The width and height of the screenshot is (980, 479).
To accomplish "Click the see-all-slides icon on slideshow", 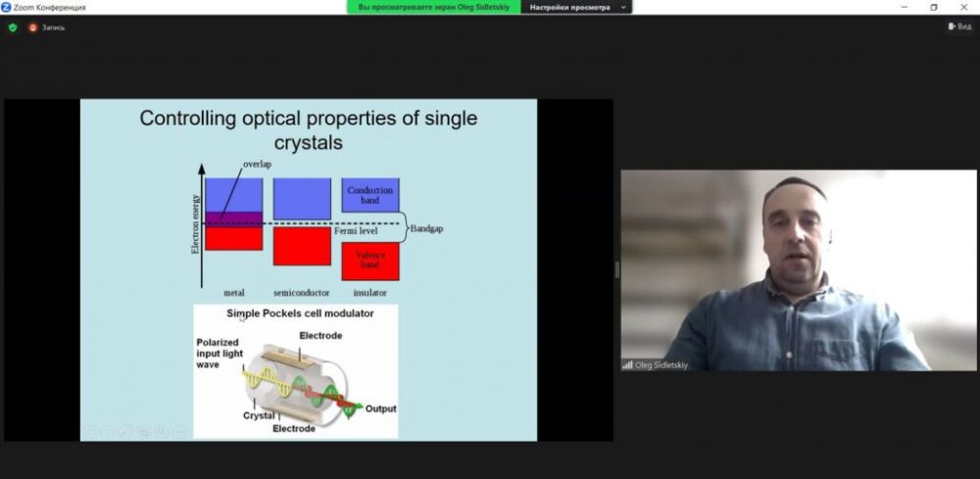I will [x=144, y=430].
